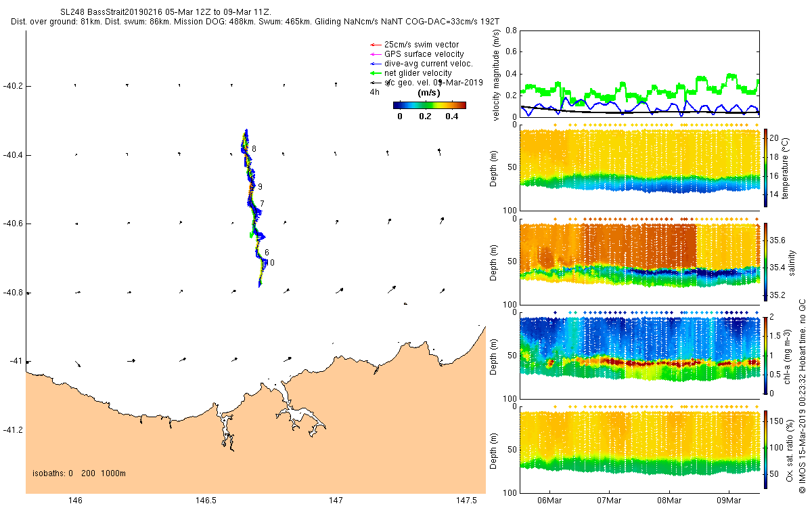Click the '35.6' tick on the salinity colorbar
This screenshot has width=812, height=508.
[777, 240]
